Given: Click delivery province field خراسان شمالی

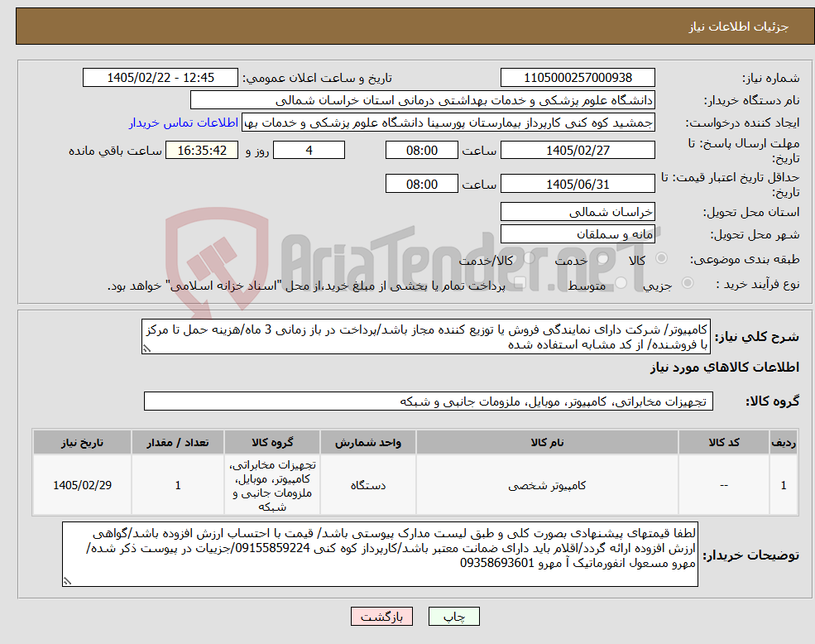Looking at the screenshot, I should (578, 212).
